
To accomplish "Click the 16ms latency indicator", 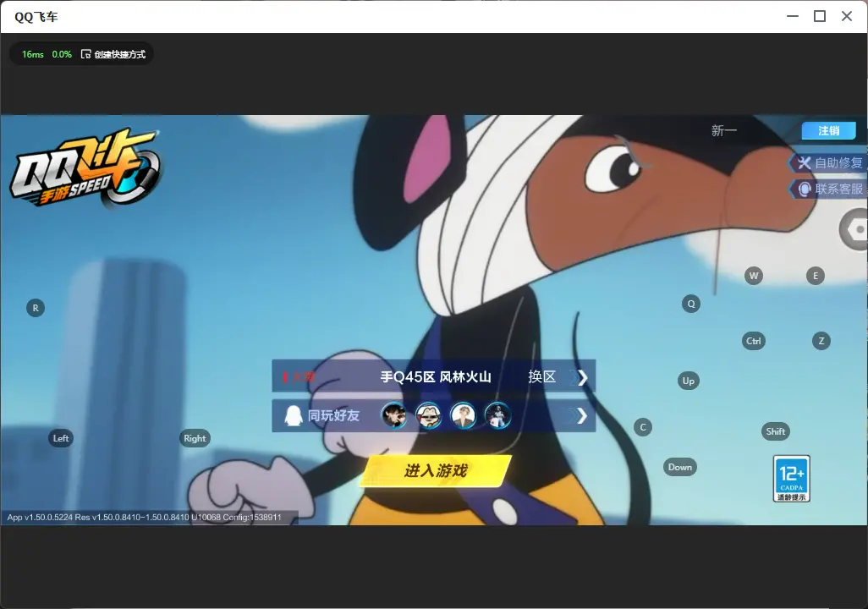I will click(x=33, y=54).
